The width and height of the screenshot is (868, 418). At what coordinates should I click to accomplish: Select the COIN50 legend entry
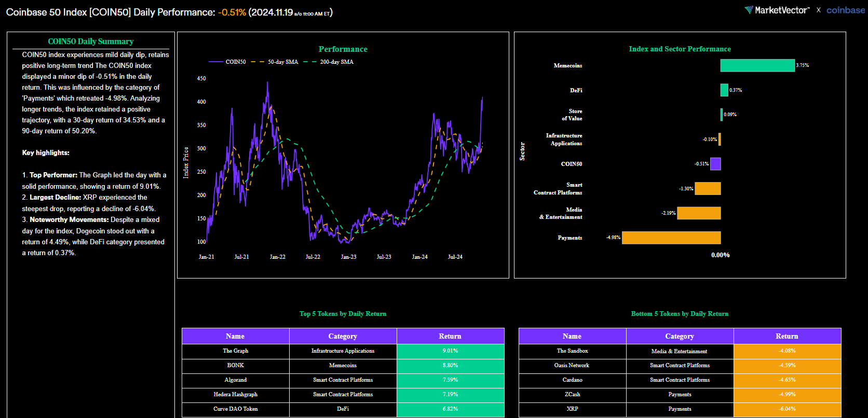pyautogui.click(x=227, y=62)
